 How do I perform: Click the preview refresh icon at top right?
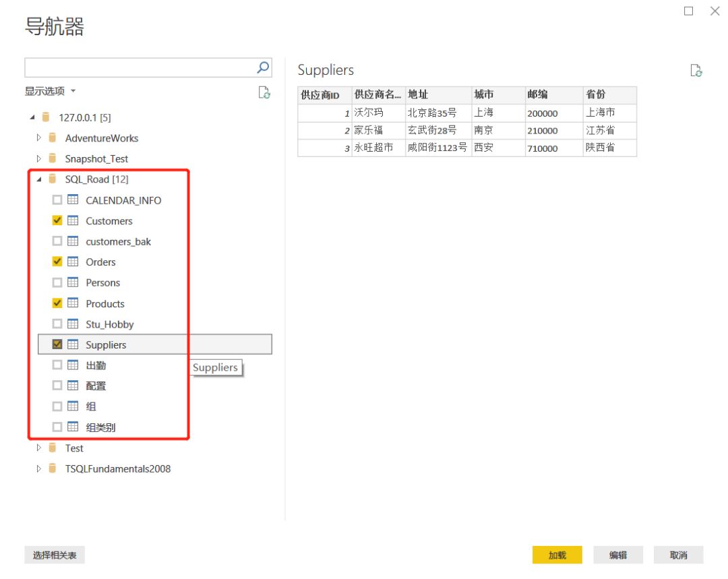click(696, 71)
